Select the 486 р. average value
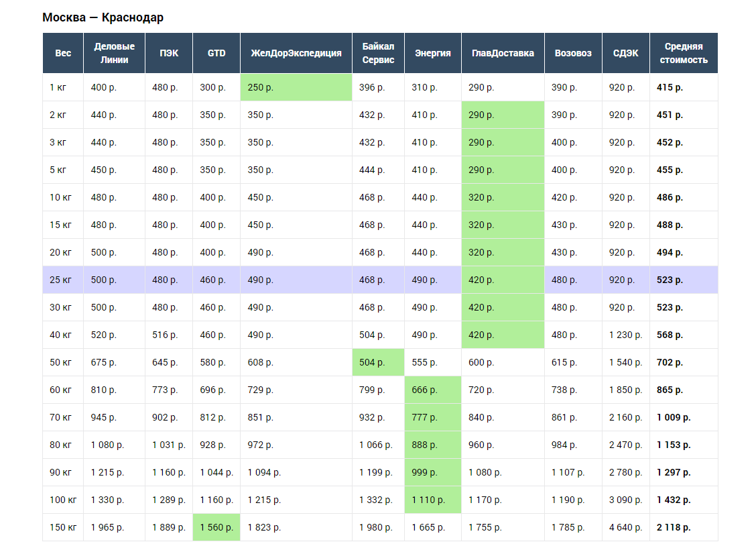Image resolution: width=756 pixels, height=548 pixels. click(x=670, y=197)
